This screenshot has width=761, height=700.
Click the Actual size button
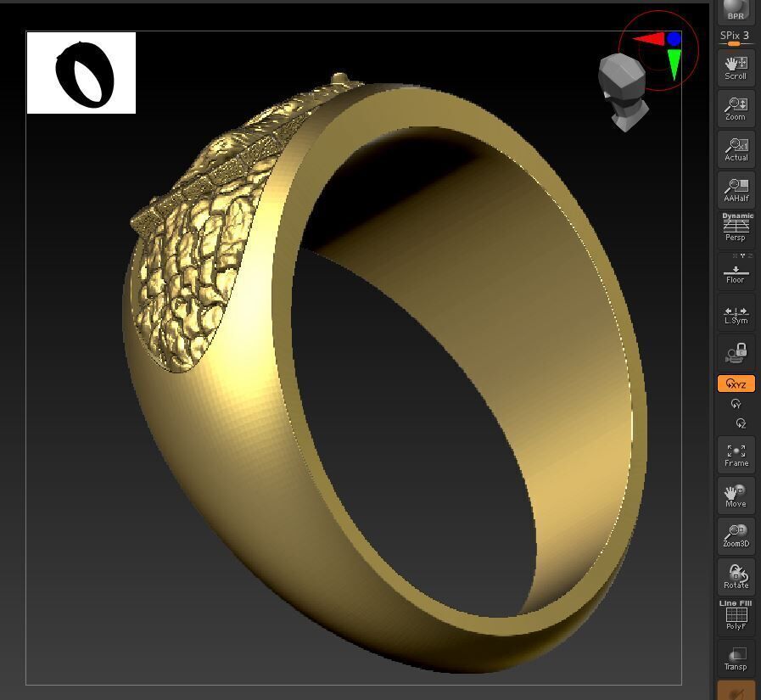pyautogui.click(x=736, y=149)
